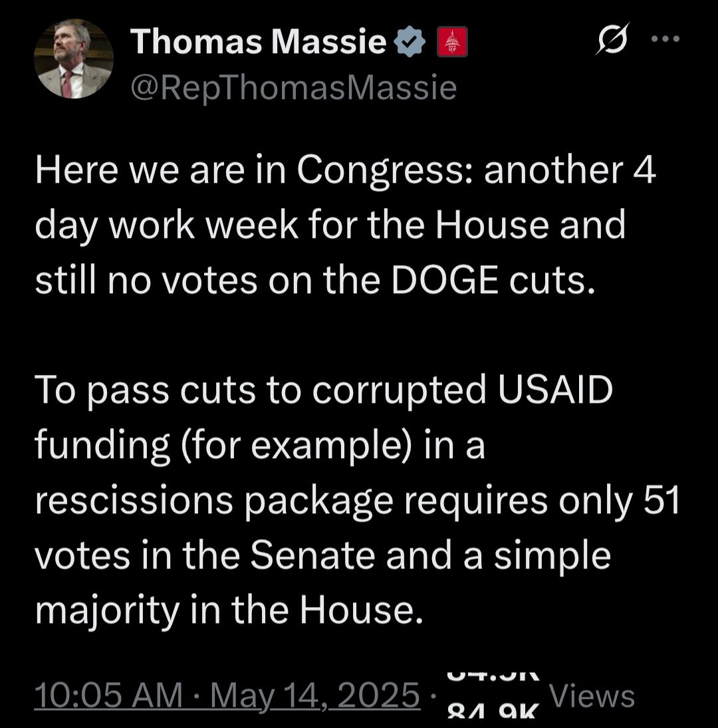718x728 pixels.
Task: Click the phrase "simple majority" ending word "simple"
Action: 552,557
